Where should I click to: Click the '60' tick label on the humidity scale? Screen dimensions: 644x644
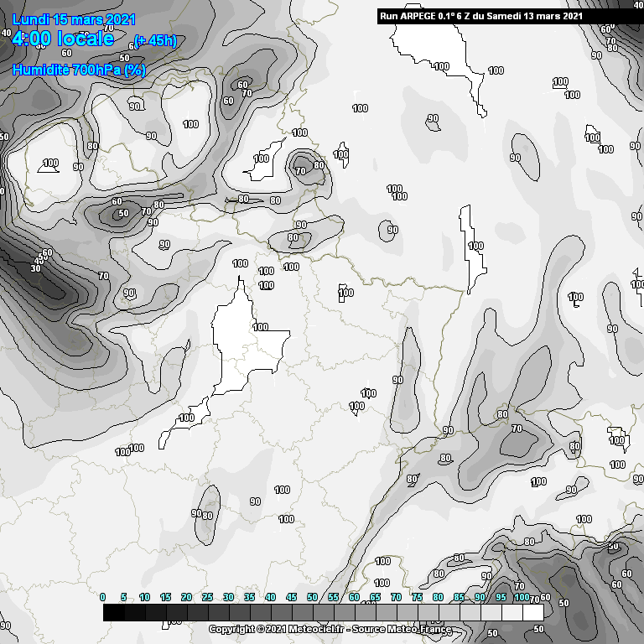tap(354, 597)
